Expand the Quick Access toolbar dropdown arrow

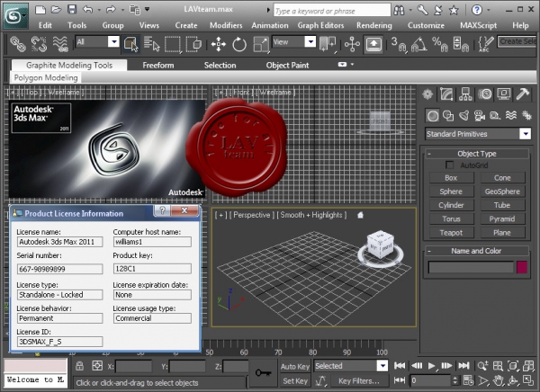[147, 9]
